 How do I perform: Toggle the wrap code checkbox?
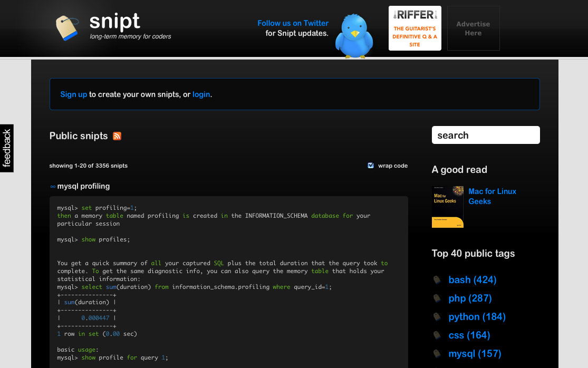[371, 165]
